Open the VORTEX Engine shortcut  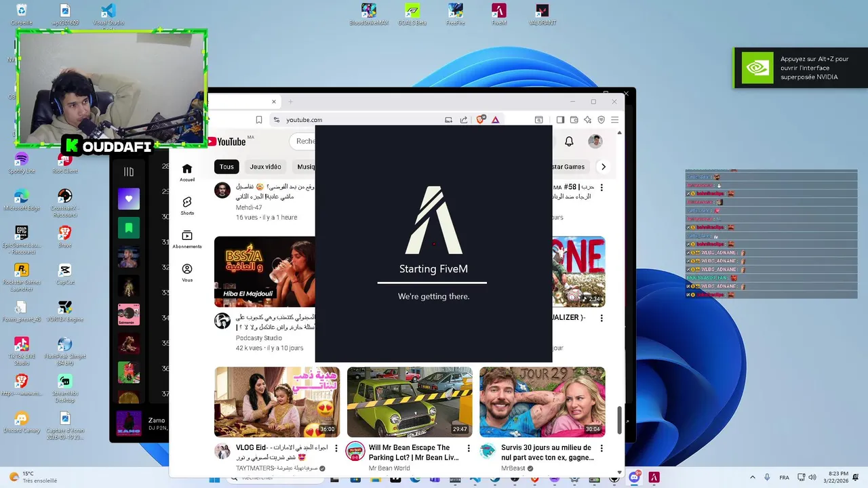(x=65, y=312)
